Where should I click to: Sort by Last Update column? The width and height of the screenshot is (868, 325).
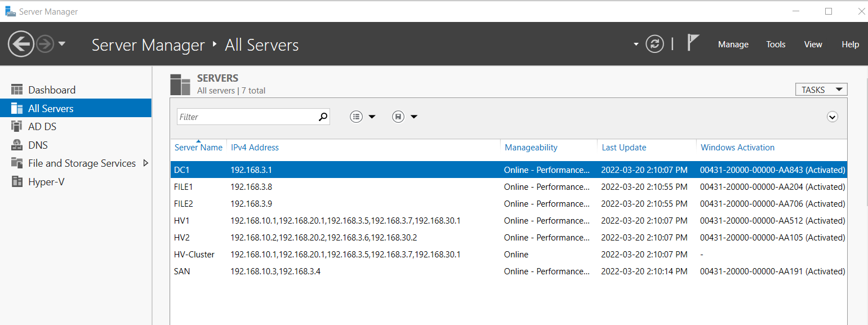624,148
